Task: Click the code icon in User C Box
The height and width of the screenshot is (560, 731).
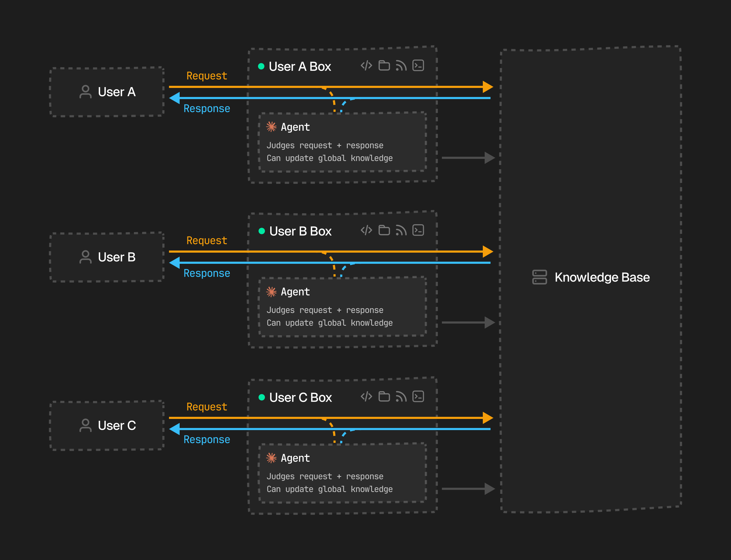Action: (x=366, y=397)
